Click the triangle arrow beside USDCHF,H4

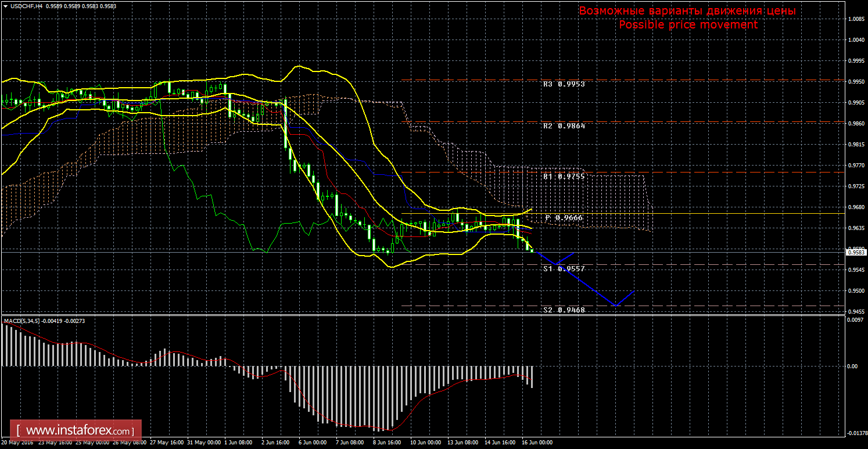tap(5, 6)
